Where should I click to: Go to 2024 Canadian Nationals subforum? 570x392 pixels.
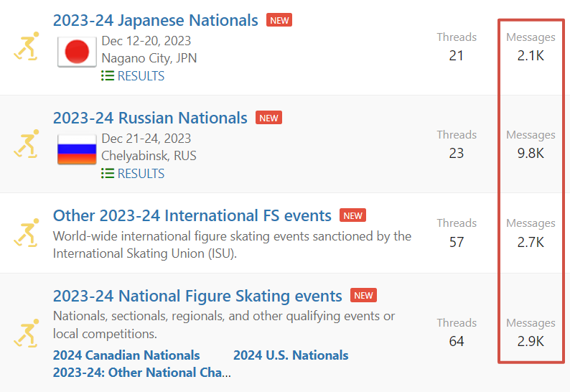click(126, 355)
